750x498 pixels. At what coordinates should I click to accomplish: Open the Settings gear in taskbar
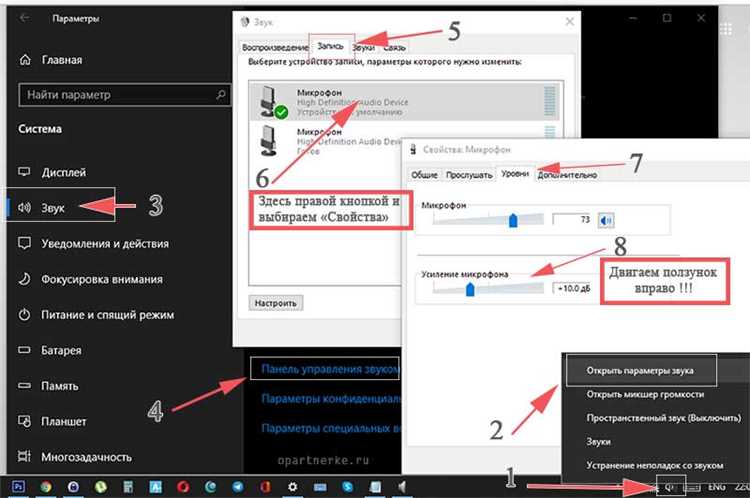pyautogui.click(x=292, y=487)
